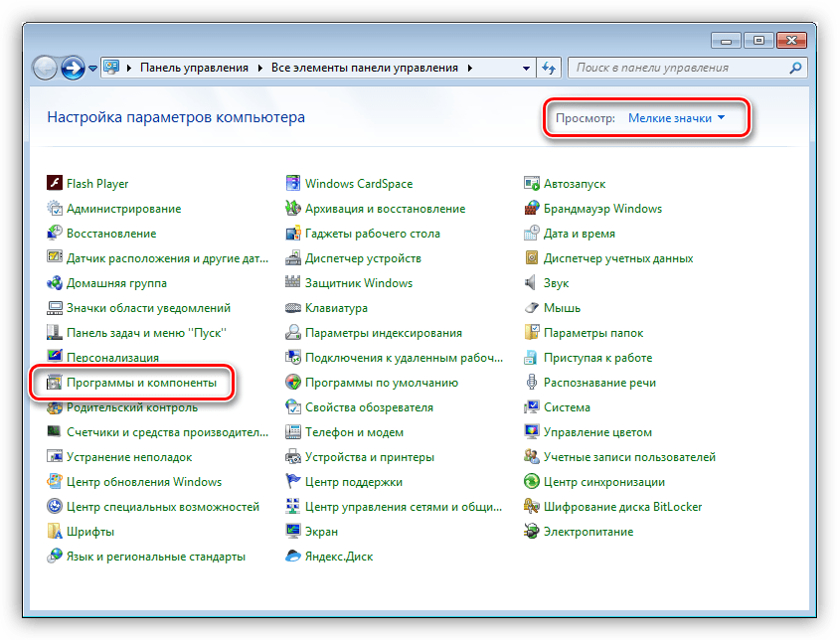Click the Control Panel icon in address bar
Image resolution: width=840 pixels, height=640 pixels.
click(x=111, y=67)
